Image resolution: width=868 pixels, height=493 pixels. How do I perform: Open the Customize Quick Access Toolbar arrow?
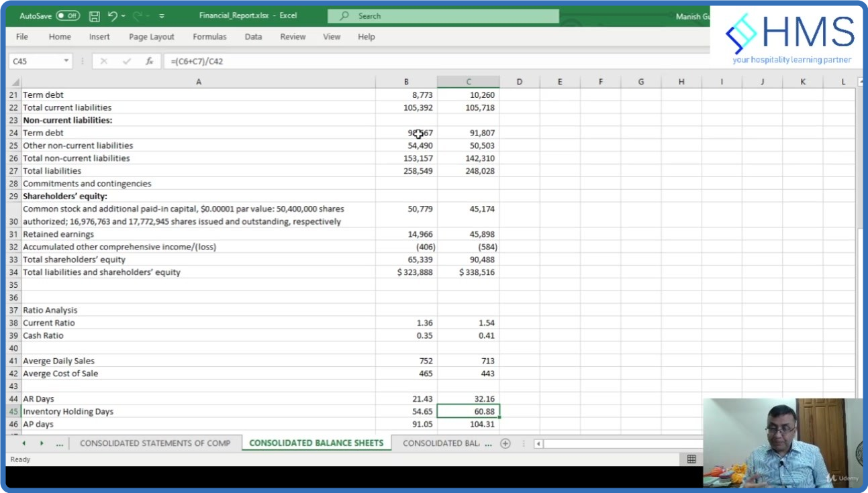pyautogui.click(x=162, y=16)
